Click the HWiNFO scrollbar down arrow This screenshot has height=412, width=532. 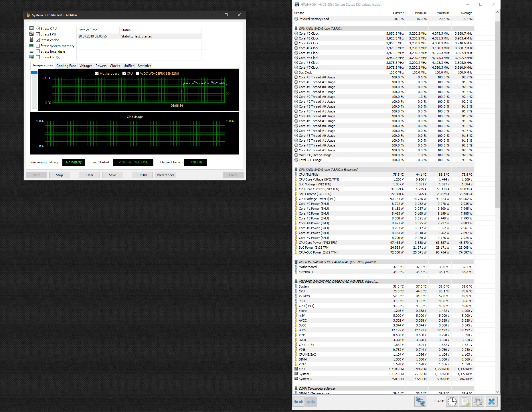[497, 392]
